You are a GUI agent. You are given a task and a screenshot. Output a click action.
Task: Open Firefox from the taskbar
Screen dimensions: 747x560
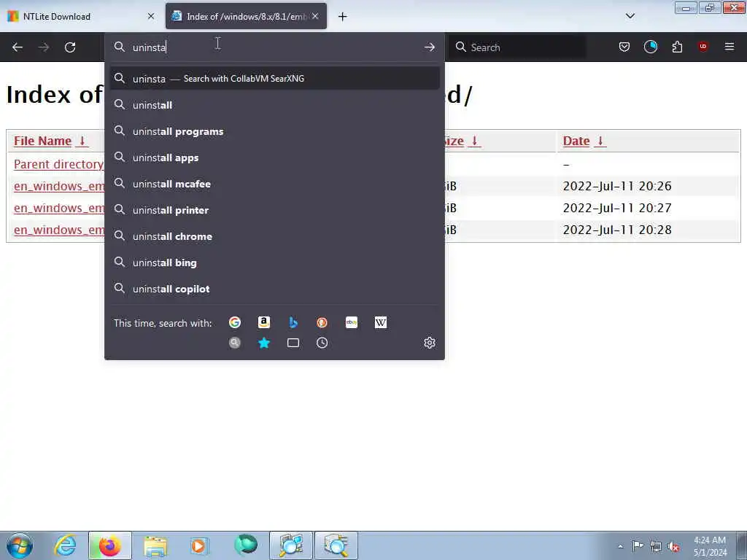tap(109, 545)
